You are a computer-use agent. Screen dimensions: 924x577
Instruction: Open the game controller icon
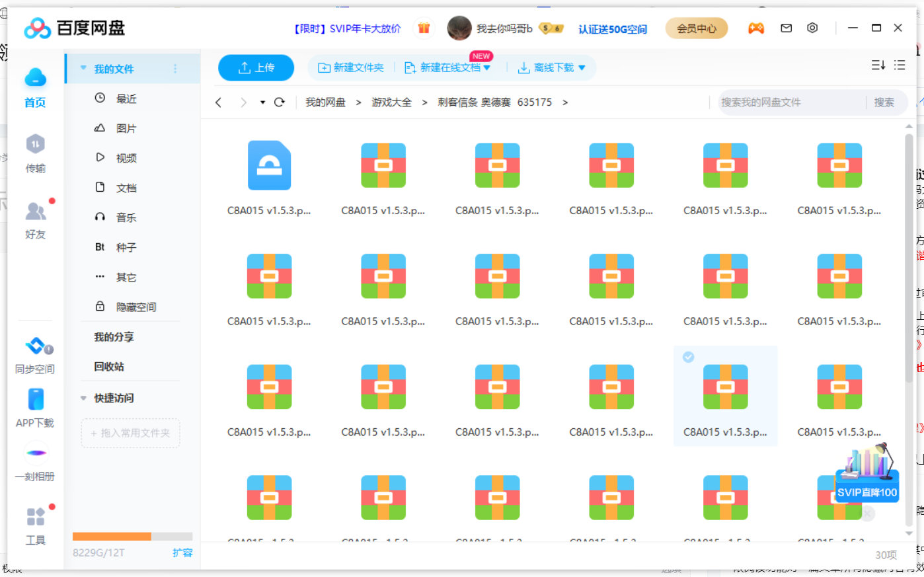click(756, 28)
